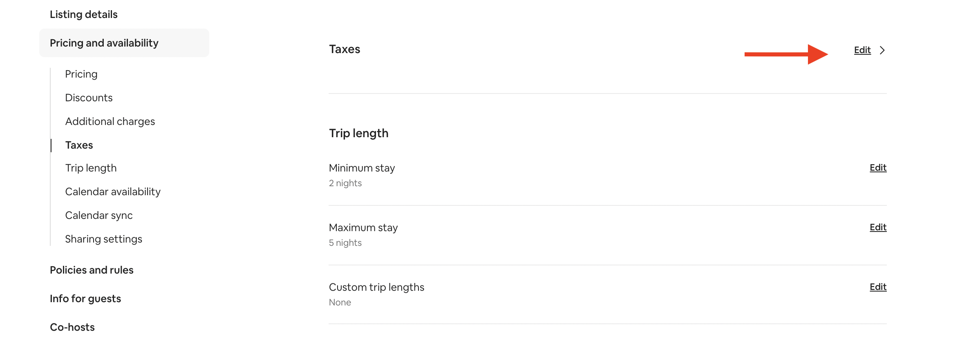Open Calendar availability submenu item

point(113,192)
